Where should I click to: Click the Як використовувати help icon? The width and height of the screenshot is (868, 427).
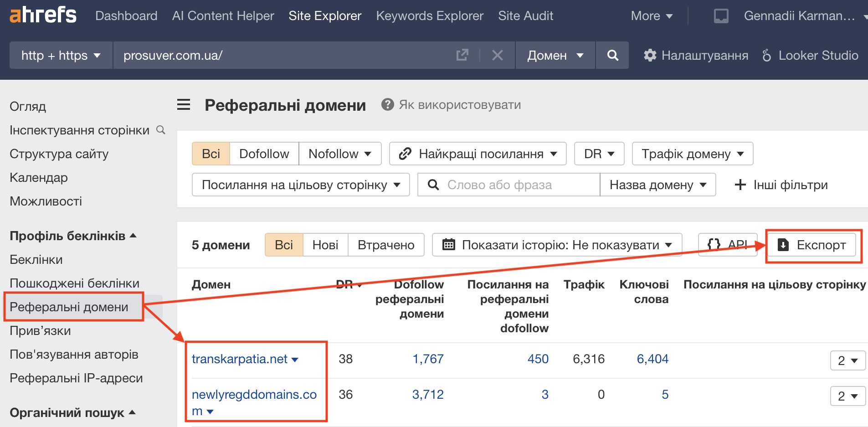pyautogui.click(x=387, y=104)
